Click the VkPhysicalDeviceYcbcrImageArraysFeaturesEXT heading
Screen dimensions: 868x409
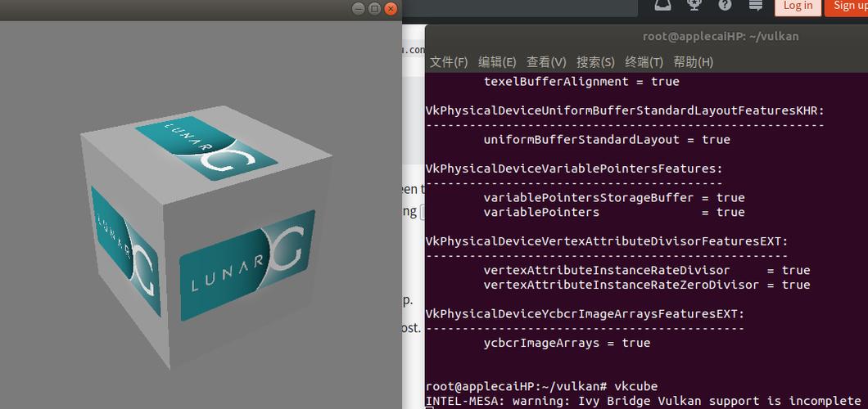(585, 314)
